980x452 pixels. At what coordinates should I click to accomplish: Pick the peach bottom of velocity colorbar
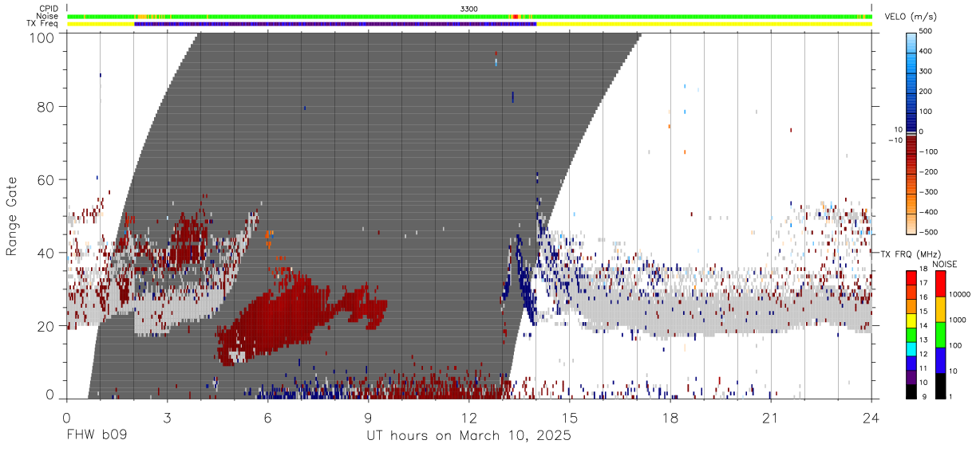coord(911,223)
